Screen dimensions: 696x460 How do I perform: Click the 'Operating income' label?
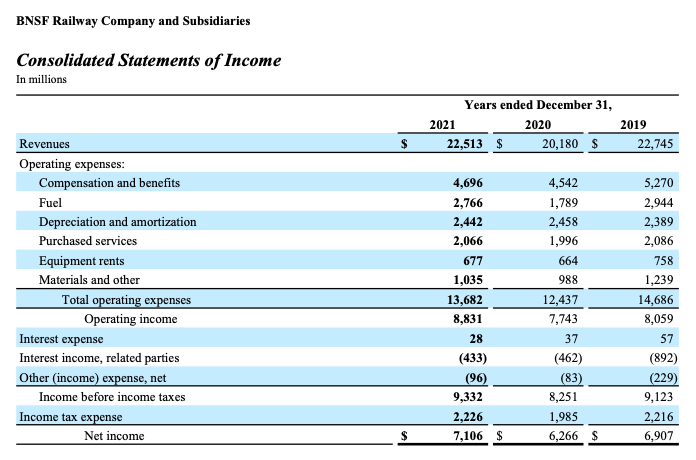point(130,319)
